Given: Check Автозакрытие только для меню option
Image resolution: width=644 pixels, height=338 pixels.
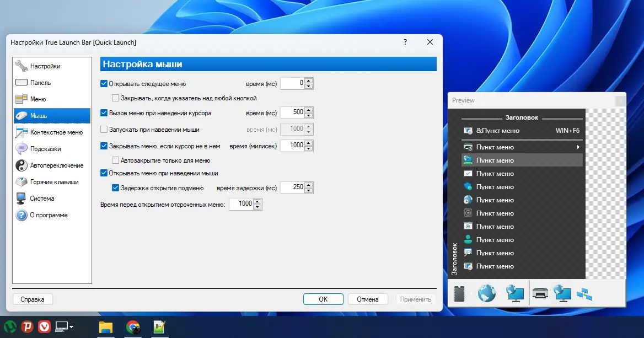Looking at the screenshot, I should click(116, 160).
